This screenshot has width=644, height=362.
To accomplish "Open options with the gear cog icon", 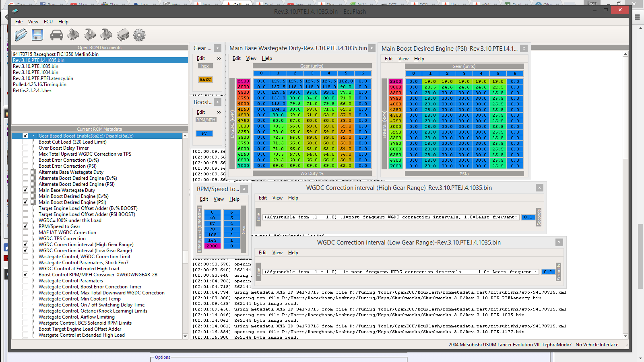I will (139, 35).
